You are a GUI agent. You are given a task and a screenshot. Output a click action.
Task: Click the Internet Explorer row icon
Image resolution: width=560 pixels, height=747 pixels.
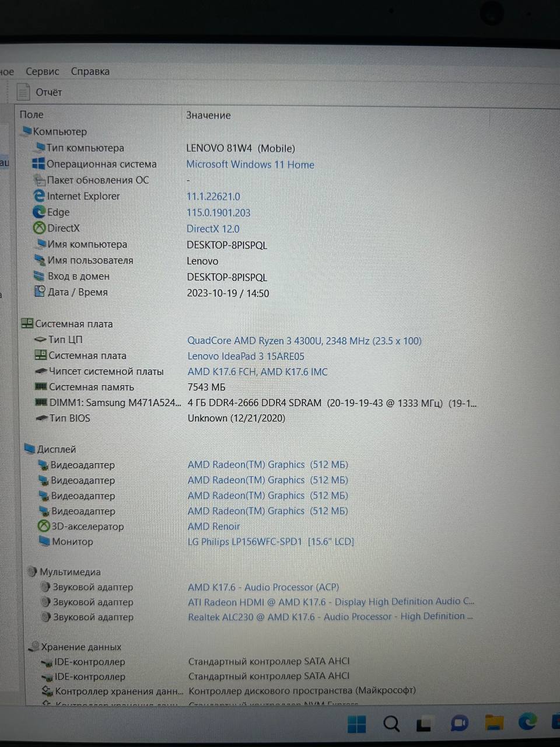[39, 196]
